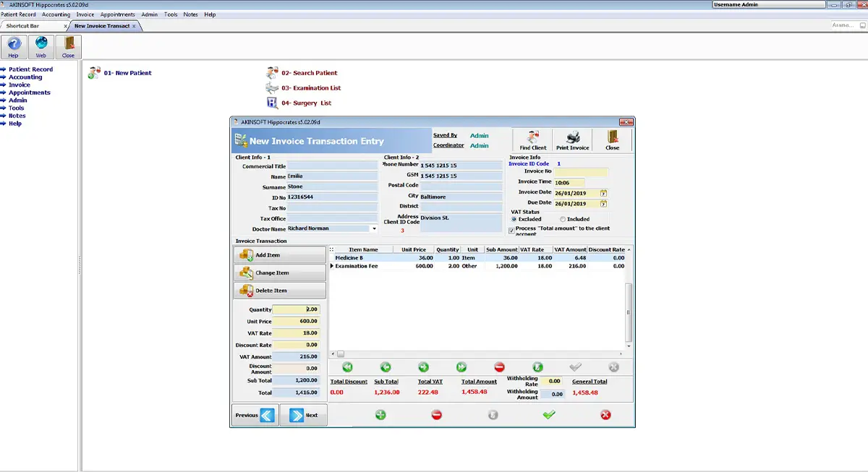
Task: Click red minus delete-row icon under grid
Action: [x=500, y=367]
